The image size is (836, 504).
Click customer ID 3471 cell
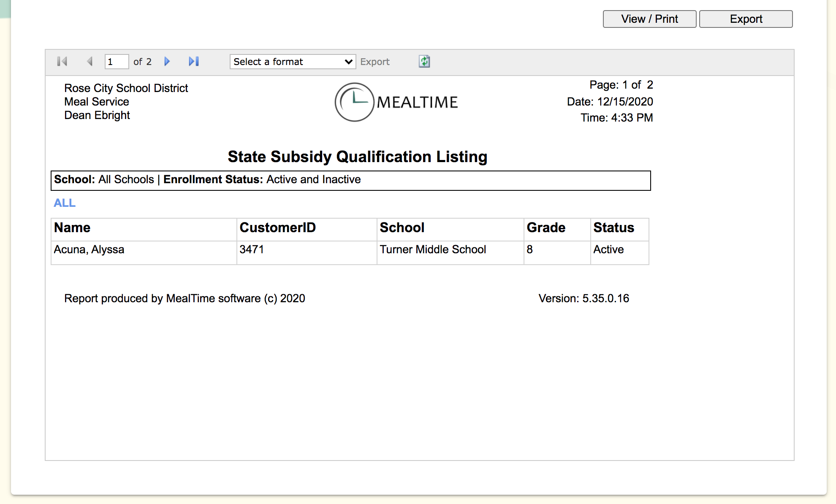click(252, 249)
